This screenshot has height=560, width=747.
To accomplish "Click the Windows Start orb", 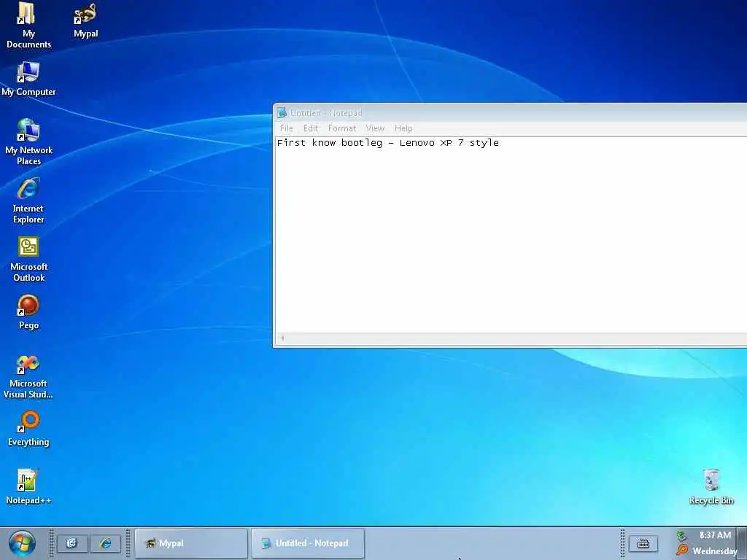I will point(22,543).
